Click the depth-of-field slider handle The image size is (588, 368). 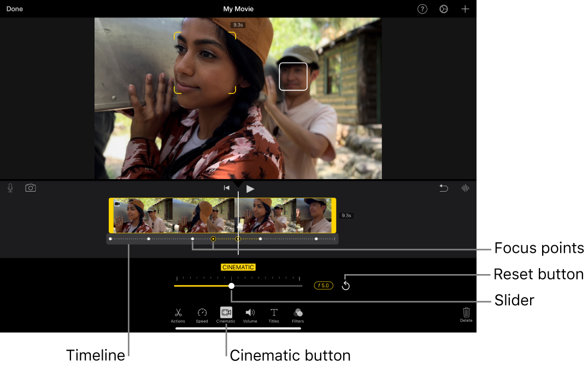pyautogui.click(x=231, y=286)
